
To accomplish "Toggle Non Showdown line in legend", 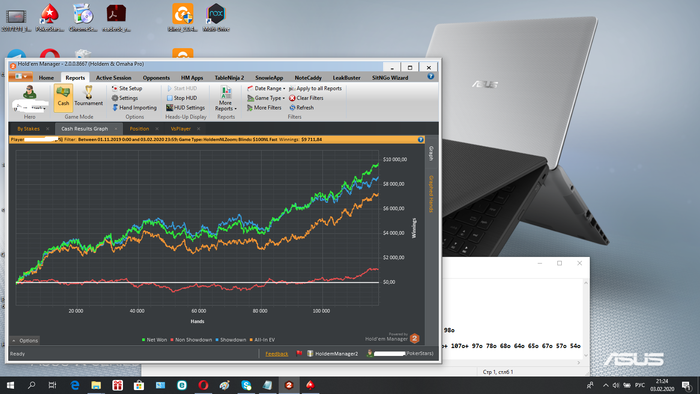I will coord(191,340).
